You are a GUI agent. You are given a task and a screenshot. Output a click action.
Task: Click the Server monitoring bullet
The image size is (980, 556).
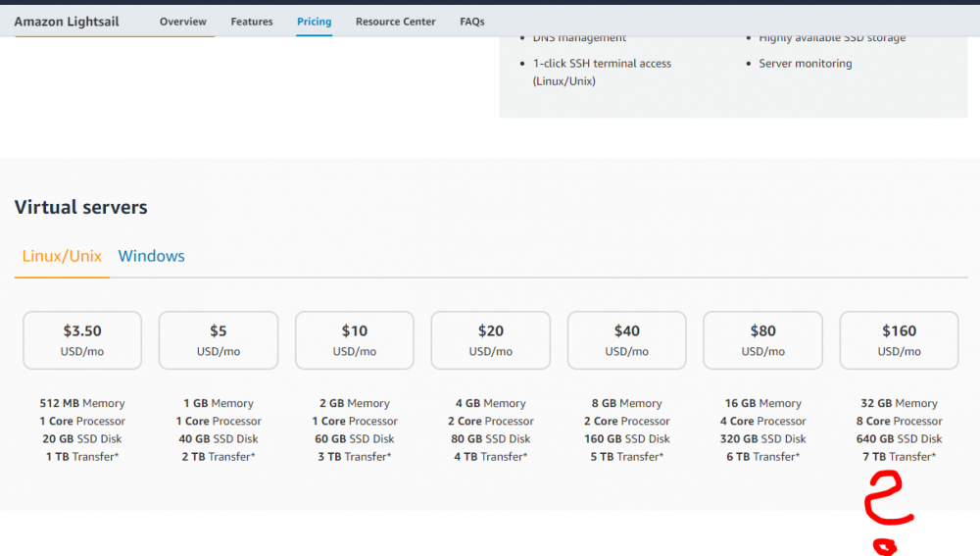805,63
